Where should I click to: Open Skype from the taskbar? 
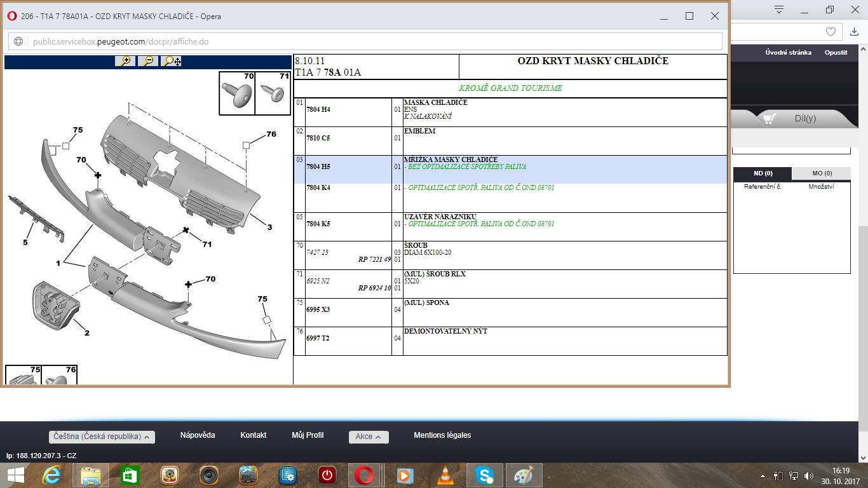485,475
